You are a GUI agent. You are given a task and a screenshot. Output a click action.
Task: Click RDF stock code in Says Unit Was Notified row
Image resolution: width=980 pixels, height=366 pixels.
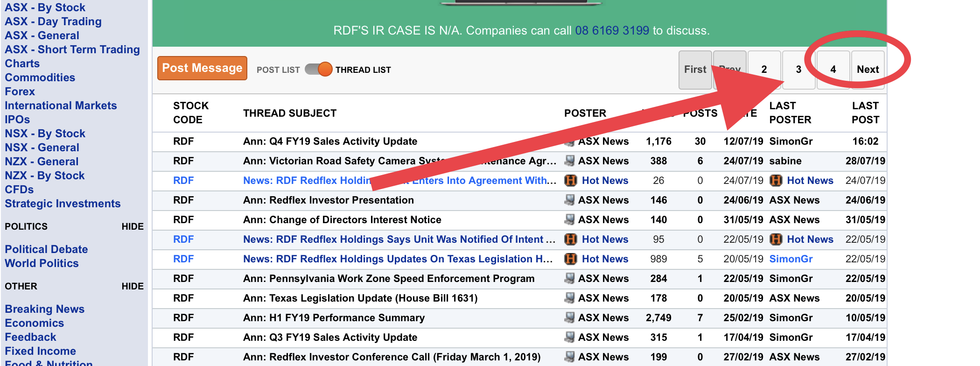coord(183,239)
